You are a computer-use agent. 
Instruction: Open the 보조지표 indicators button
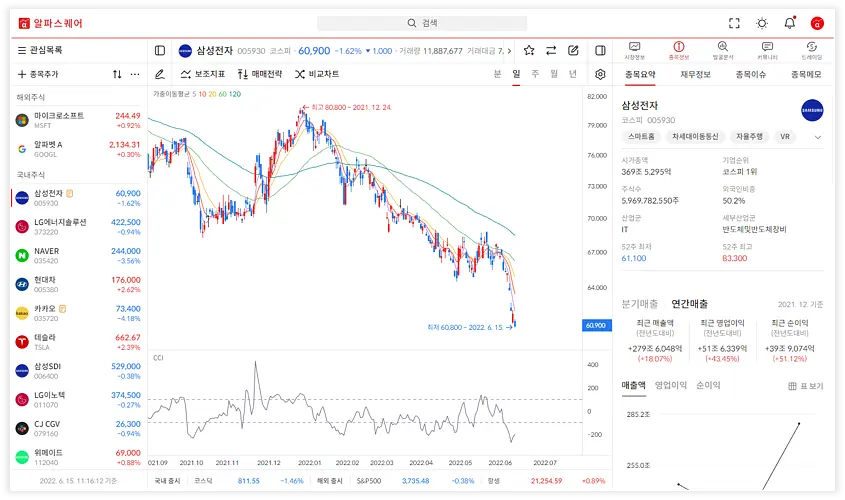click(x=203, y=74)
